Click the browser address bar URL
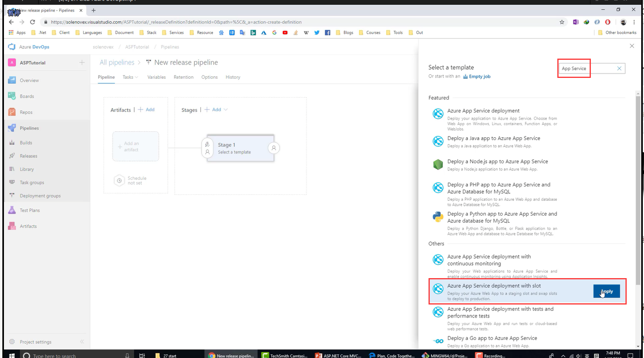 (x=176, y=22)
